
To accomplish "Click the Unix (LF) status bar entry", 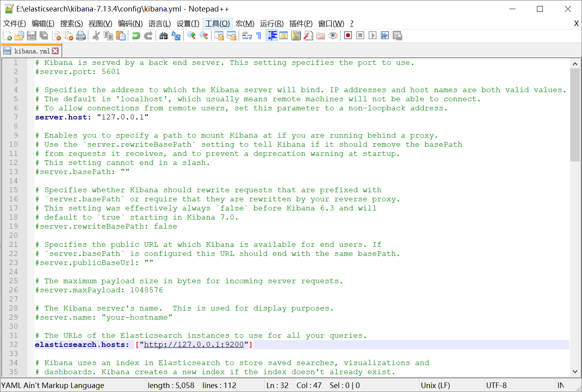I will (x=435, y=385).
